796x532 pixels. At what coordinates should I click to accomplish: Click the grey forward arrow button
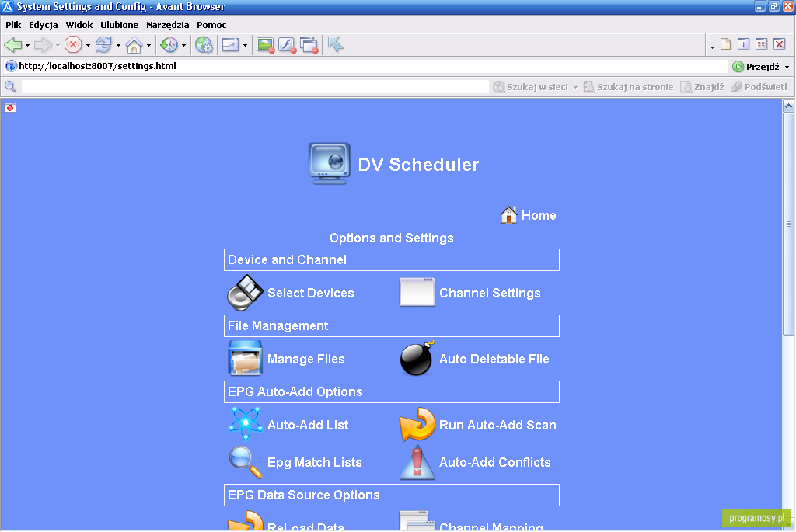(44, 45)
